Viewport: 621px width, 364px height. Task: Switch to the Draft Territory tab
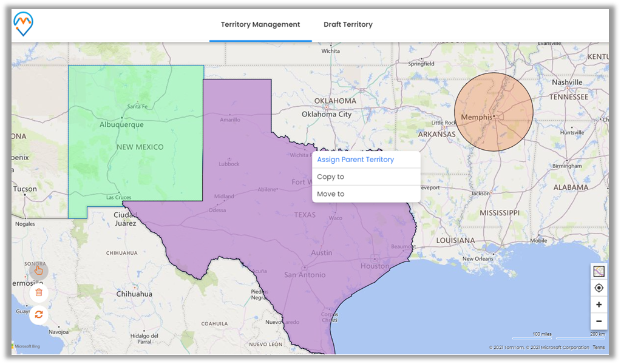tap(348, 25)
